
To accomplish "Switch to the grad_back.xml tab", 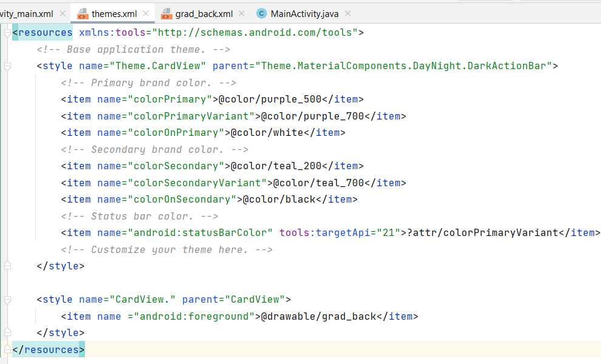I will (x=204, y=13).
